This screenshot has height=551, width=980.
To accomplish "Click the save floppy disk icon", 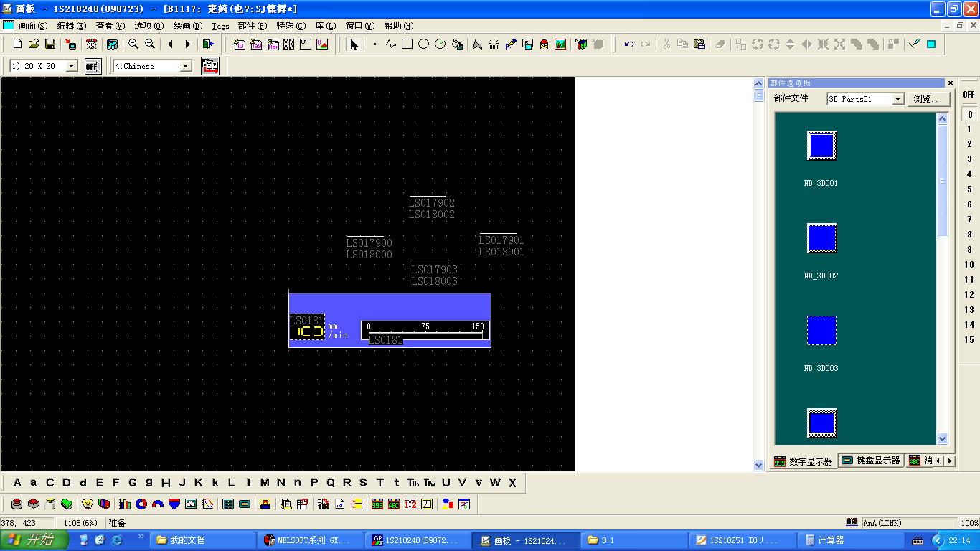I will (50, 44).
